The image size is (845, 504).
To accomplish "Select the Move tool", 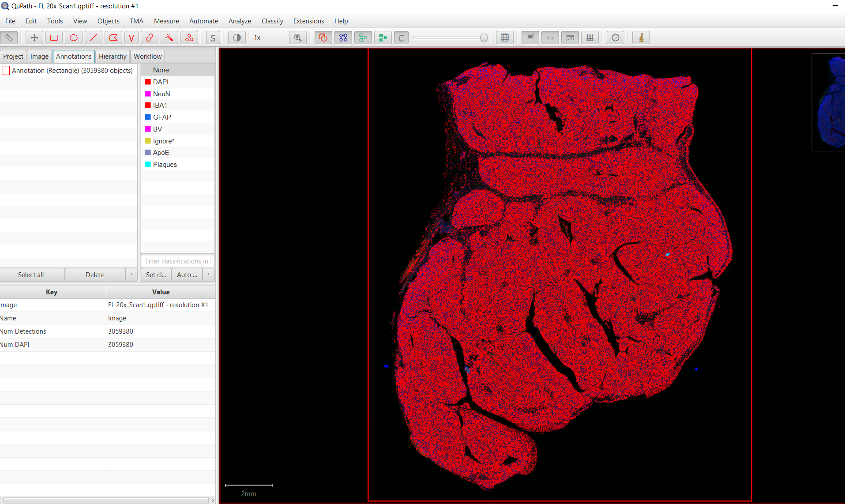I will [34, 38].
